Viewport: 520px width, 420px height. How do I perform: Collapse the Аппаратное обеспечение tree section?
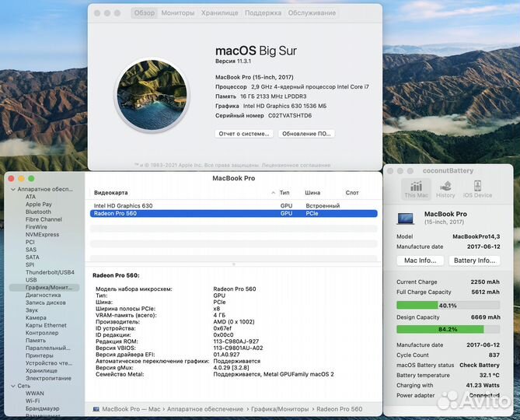[13, 190]
